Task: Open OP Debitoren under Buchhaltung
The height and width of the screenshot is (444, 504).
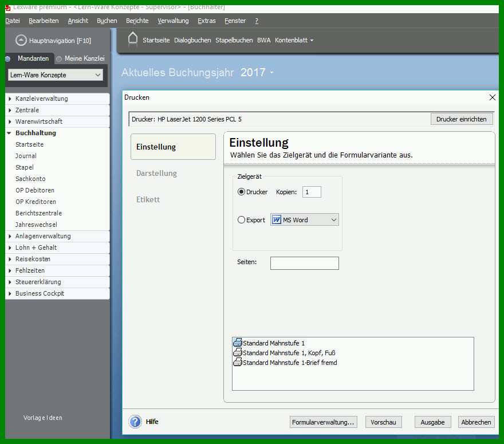Action: pyautogui.click(x=35, y=190)
